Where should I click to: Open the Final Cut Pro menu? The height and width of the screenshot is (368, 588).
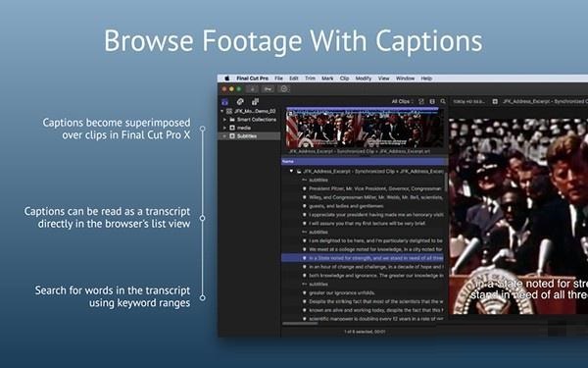(x=253, y=79)
